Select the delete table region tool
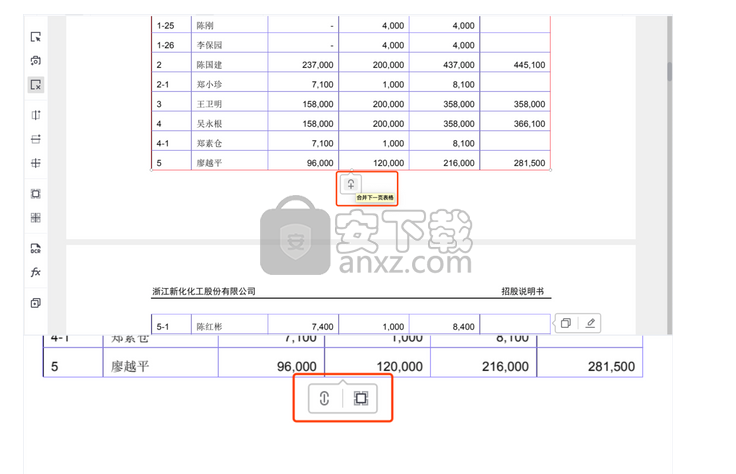Viewport: 736px width, 474px height. (x=36, y=85)
